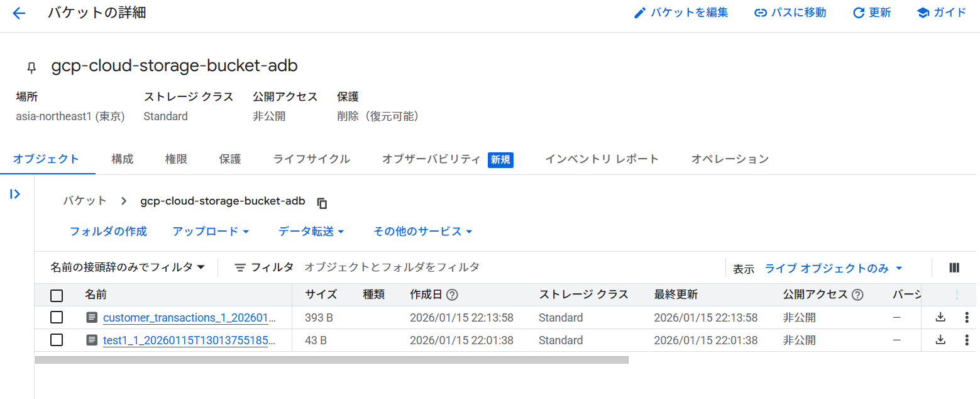The width and height of the screenshot is (980, 399).
Task: Check the customer_transactions row checkbox
Action: (x=57, y=317)
